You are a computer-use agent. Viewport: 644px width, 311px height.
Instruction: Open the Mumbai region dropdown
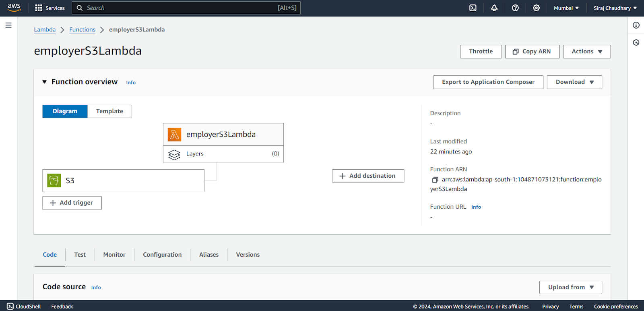(x=566, y=8)
